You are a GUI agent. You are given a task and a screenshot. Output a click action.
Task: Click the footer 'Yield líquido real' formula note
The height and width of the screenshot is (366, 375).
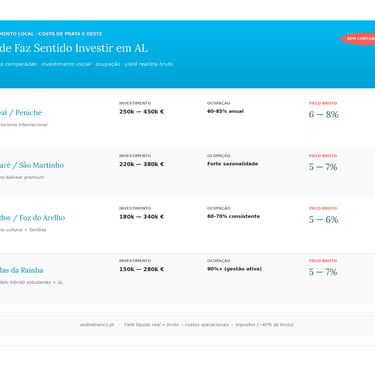[209, 325]
